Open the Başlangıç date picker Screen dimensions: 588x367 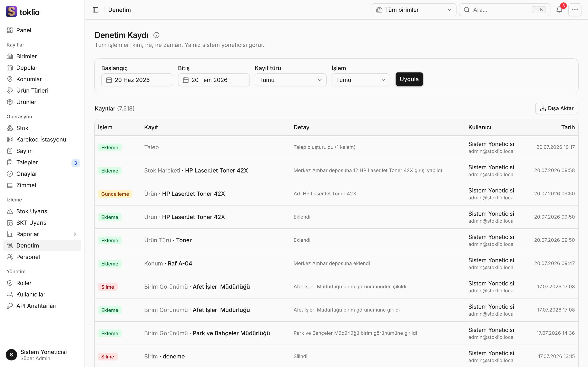coord(137,80)
